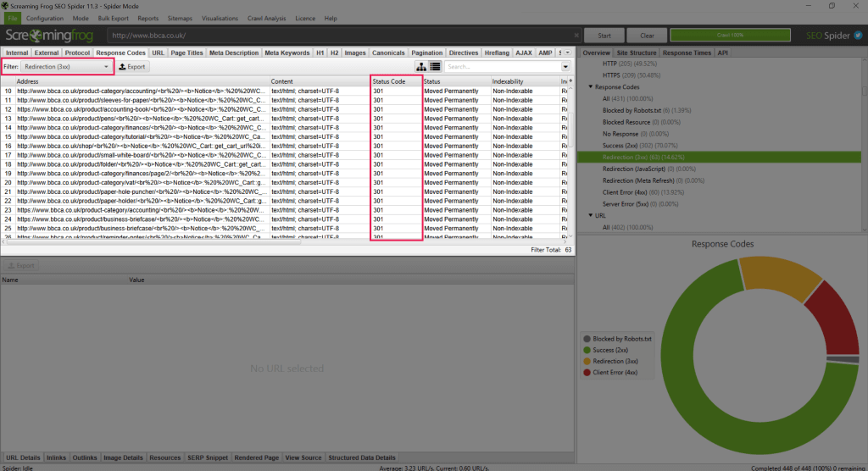Switch to the Protocol tab
868x471 pixels.
[77, 53]
